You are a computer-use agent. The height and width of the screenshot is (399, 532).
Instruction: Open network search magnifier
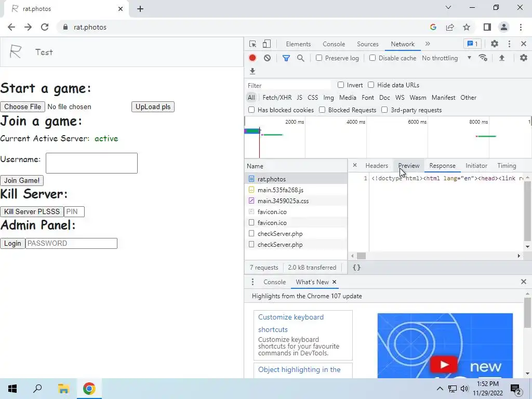pos(301,58)
